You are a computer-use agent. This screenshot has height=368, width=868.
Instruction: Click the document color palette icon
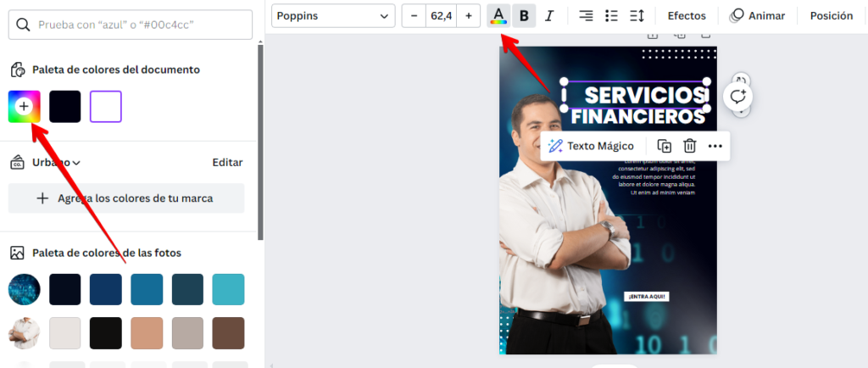tap(19, 70)
